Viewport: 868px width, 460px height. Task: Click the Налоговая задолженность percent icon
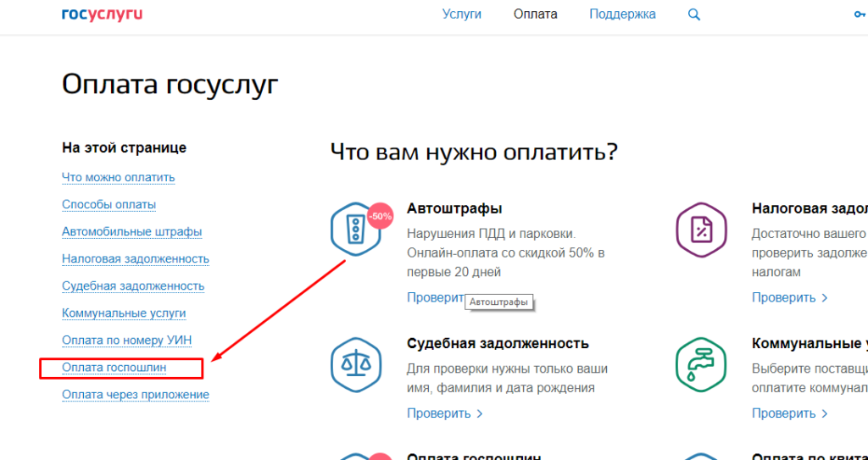(x=700, y=229)
